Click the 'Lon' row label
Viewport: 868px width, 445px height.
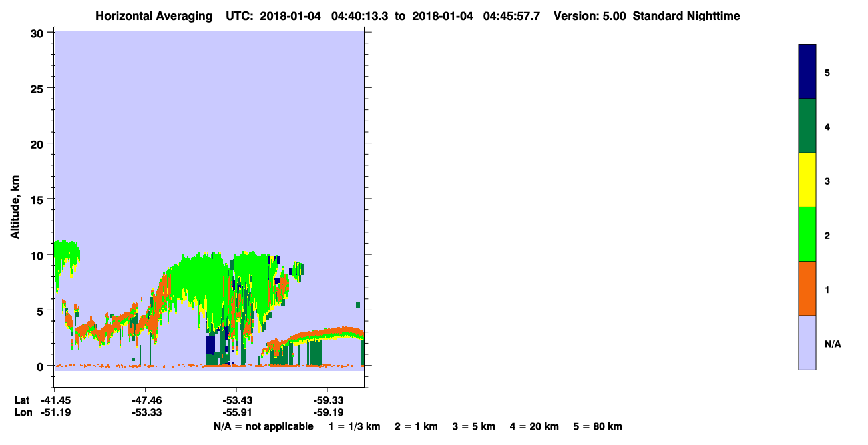(x=22, y=413)
